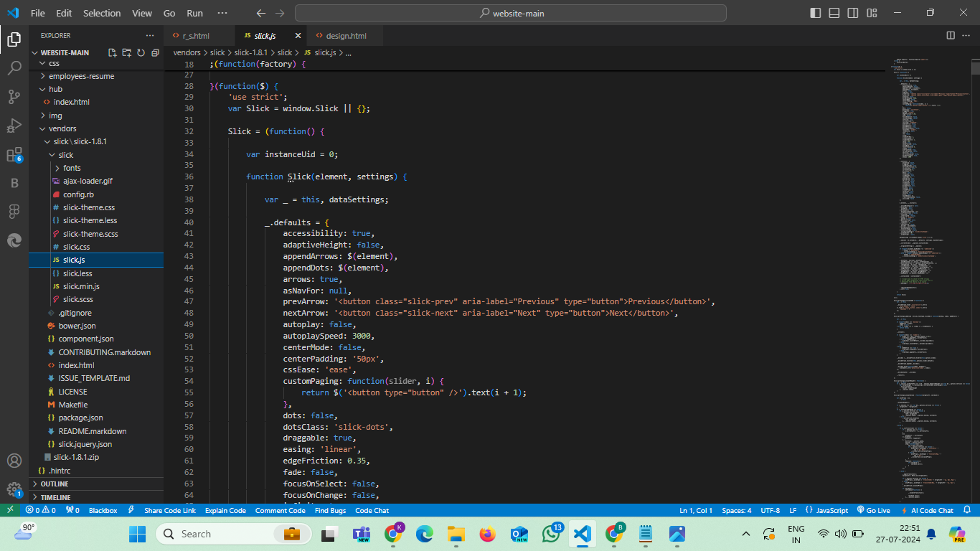Open the Selection menu
The image size is (980, 551).
(x=102, y=13)
